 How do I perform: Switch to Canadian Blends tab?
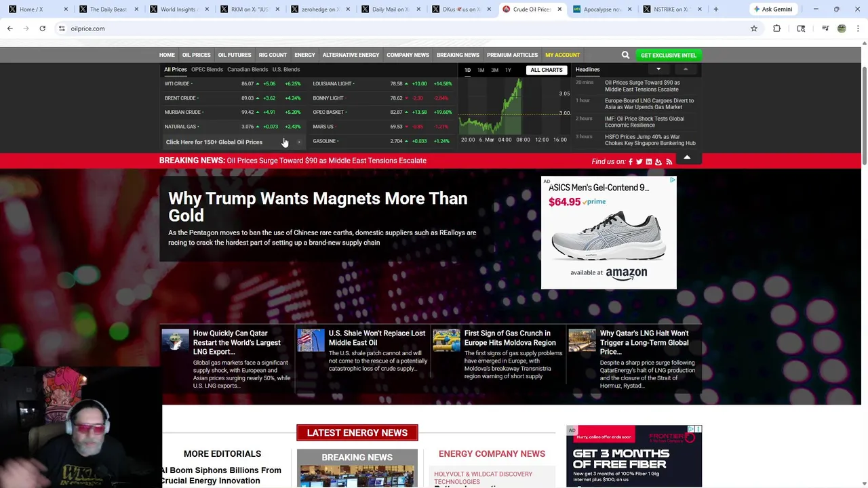pyautogui.click(x=248, y=69)
